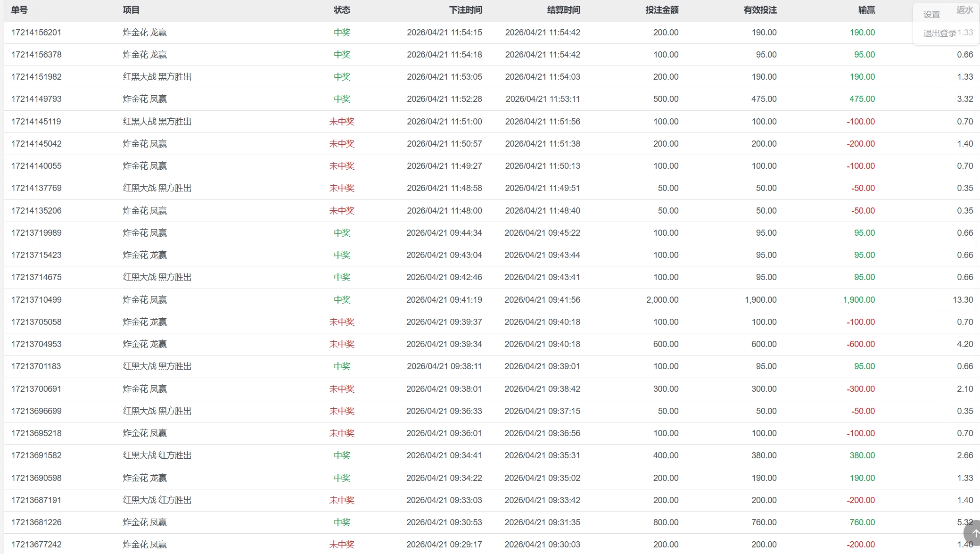Click the 投注金额 column header
The image size is (980, 554).
[662, 10]
